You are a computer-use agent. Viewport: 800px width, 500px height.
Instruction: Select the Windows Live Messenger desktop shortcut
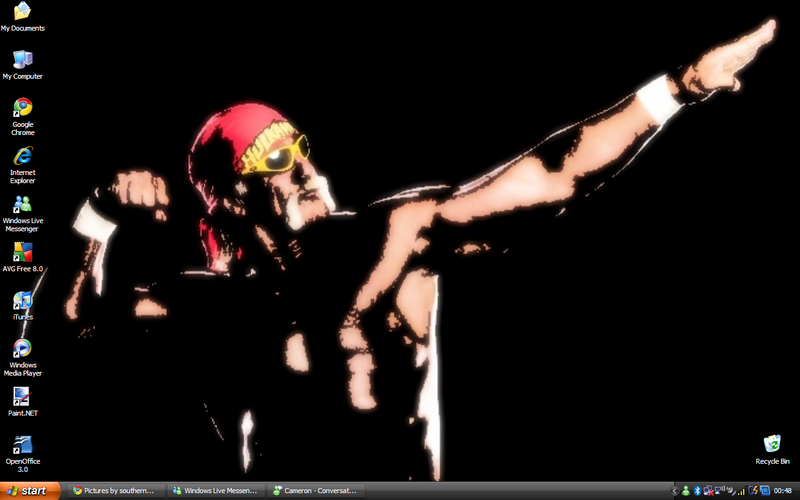[x=22, y=213]
